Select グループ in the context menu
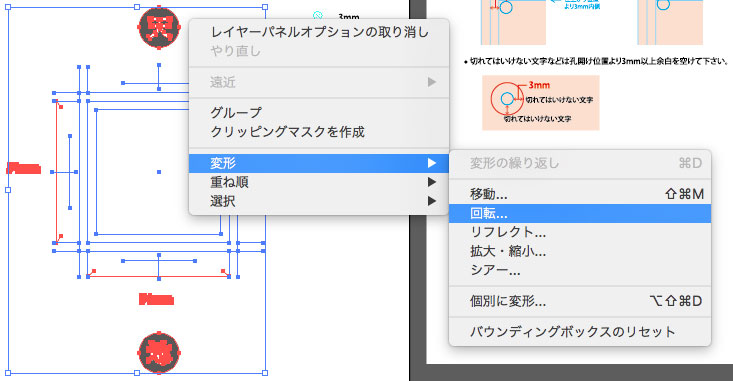 point(319,113)
